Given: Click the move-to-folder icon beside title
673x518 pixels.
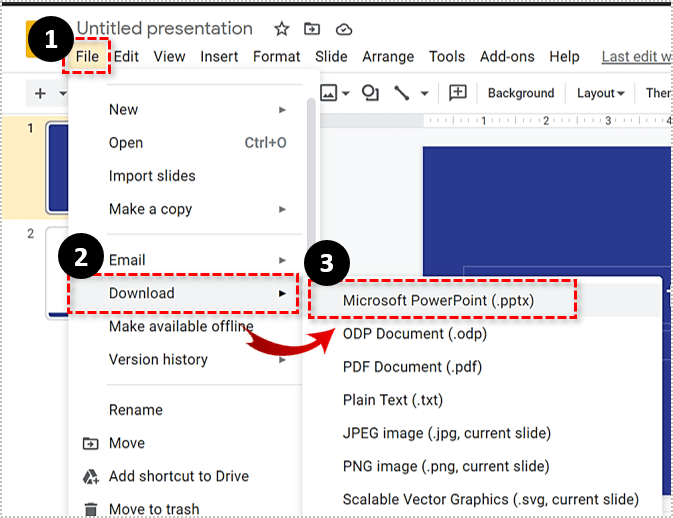Looking at the screenshot, I should 312,29.
